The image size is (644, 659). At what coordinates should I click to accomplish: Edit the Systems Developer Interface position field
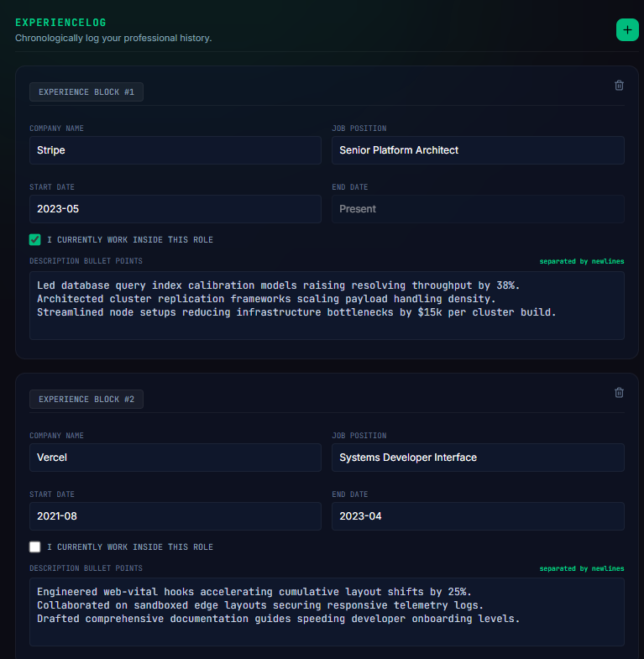[478, 458]
